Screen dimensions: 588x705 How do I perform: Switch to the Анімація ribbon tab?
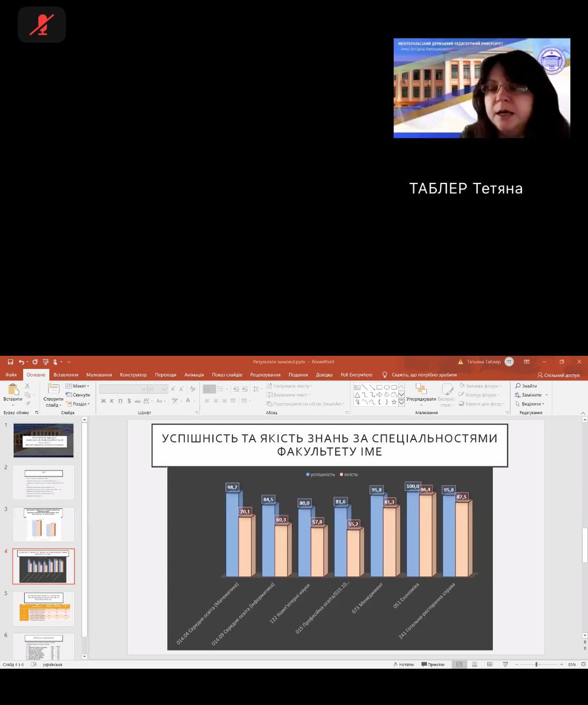(x=194, y=375)
